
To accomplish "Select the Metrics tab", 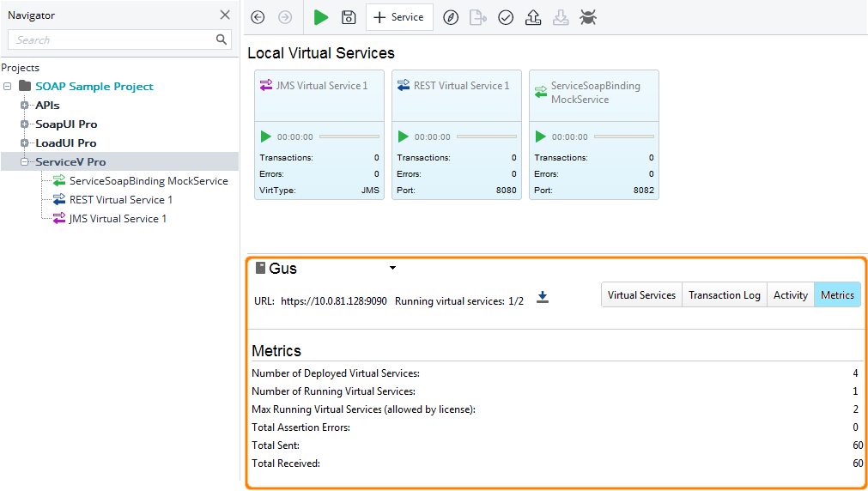I will 837,295.
